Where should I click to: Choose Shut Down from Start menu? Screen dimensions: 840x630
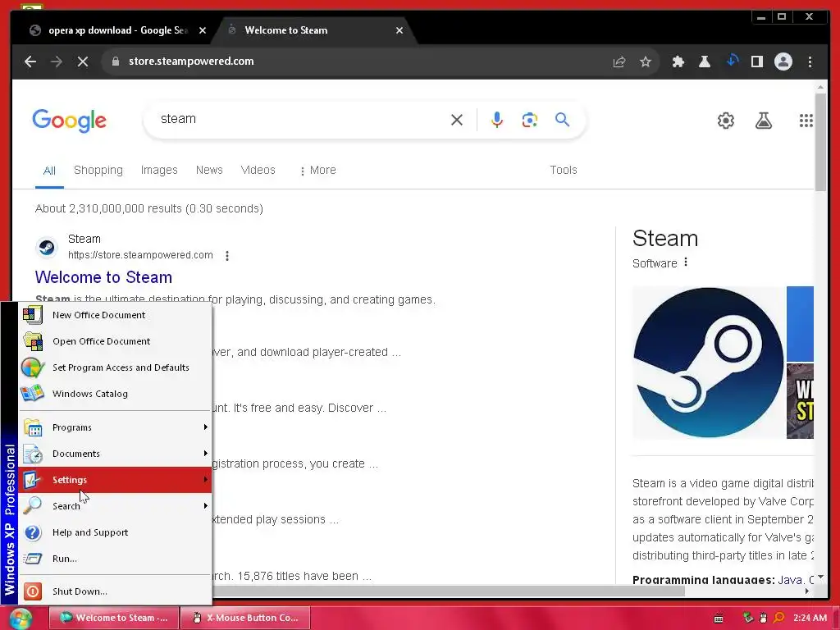tap(116, 591)
